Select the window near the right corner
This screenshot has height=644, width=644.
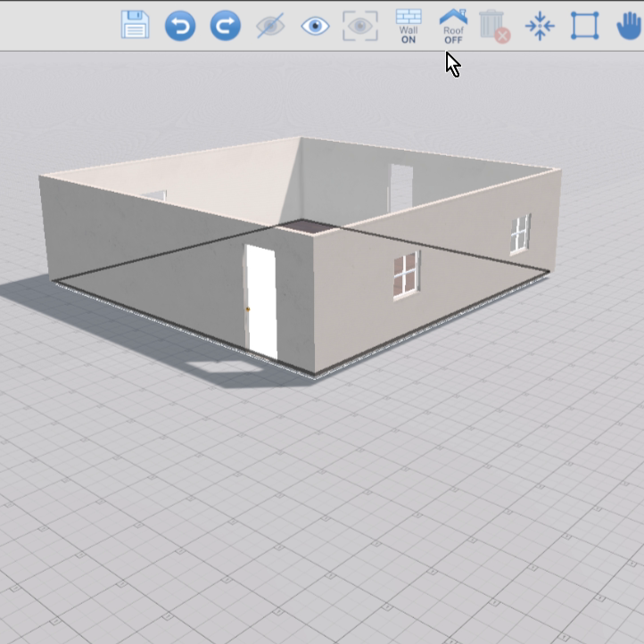pyautogui.click(x=520, y=234)
